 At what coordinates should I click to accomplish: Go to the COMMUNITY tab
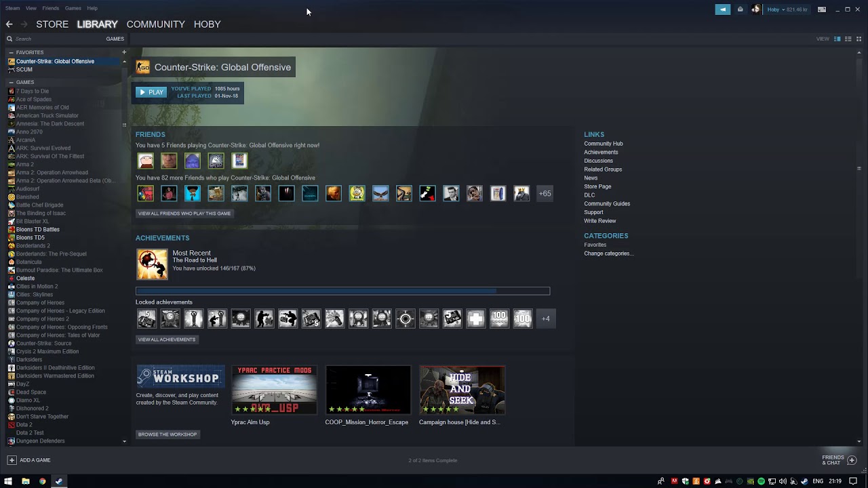tap(155, 24)
